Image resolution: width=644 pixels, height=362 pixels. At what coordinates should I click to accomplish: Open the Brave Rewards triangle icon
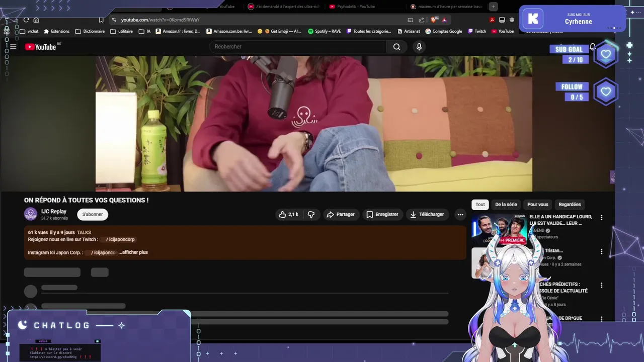coord(444,20)
